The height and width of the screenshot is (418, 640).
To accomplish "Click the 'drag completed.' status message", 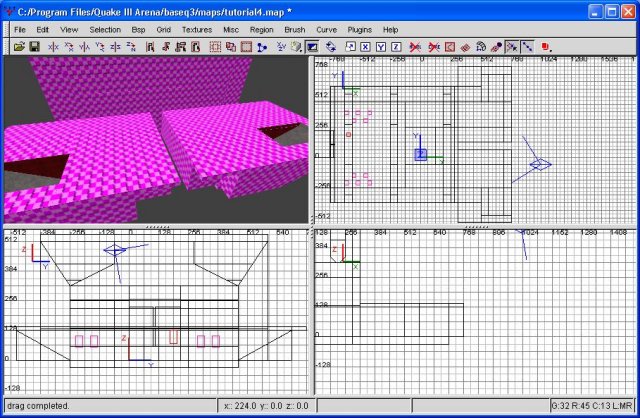I will 38,406.
